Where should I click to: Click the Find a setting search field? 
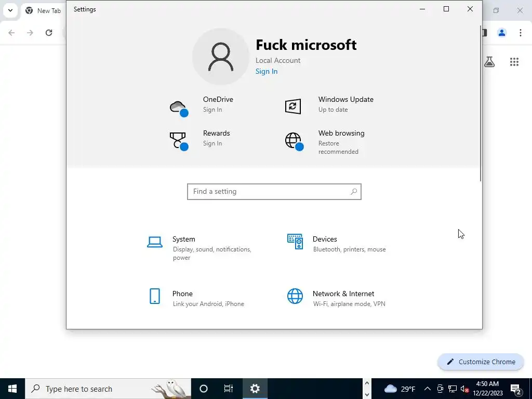(274, 192)
